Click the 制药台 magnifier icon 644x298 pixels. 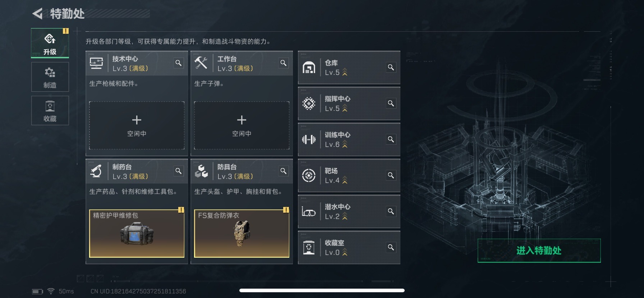[x=178, y=171]
